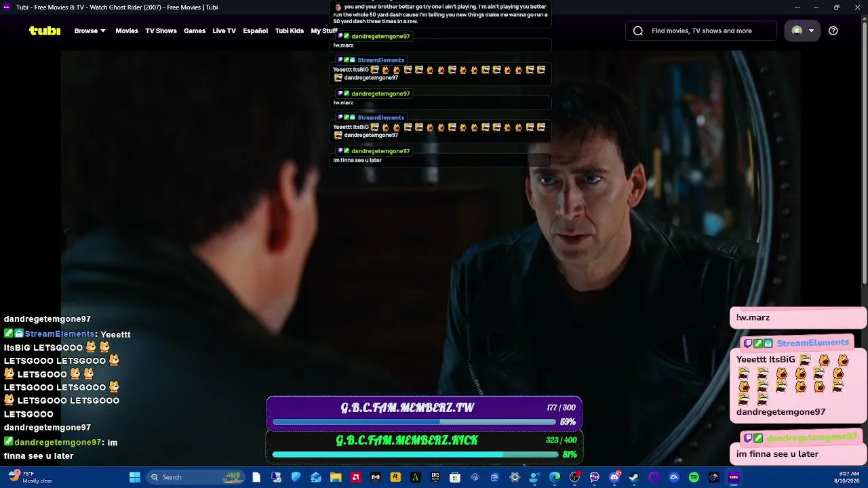Open Windows Settings gear on taskbar

(515, 477)
